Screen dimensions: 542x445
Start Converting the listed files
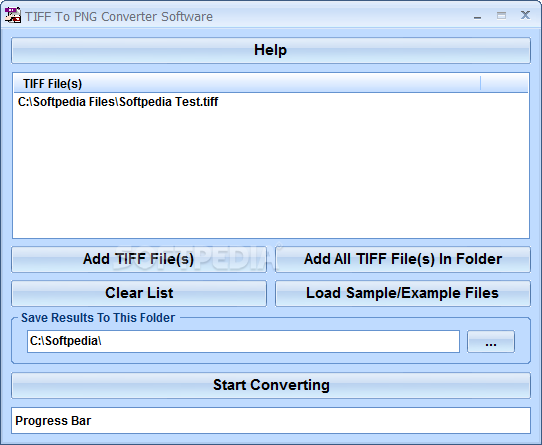(271, 385)
